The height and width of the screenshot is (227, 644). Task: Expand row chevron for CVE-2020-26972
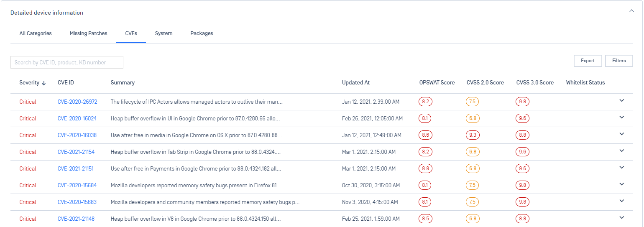[621, 100]
